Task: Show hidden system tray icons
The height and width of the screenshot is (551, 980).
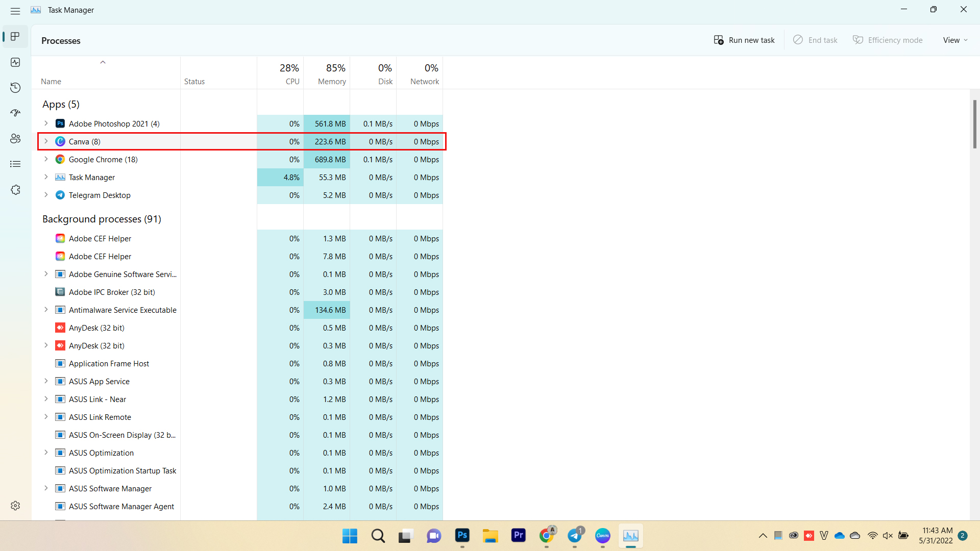Action: pyautogui.click(x=763, y=536)
